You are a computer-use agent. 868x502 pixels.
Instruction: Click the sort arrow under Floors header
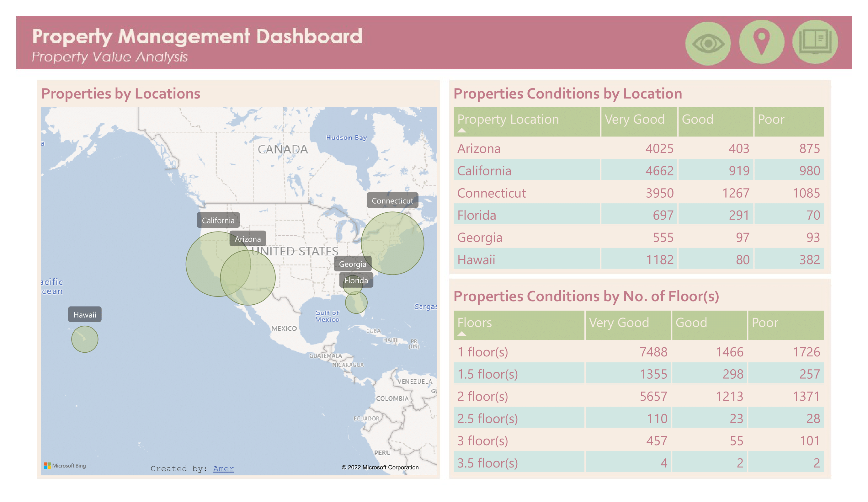462,334
